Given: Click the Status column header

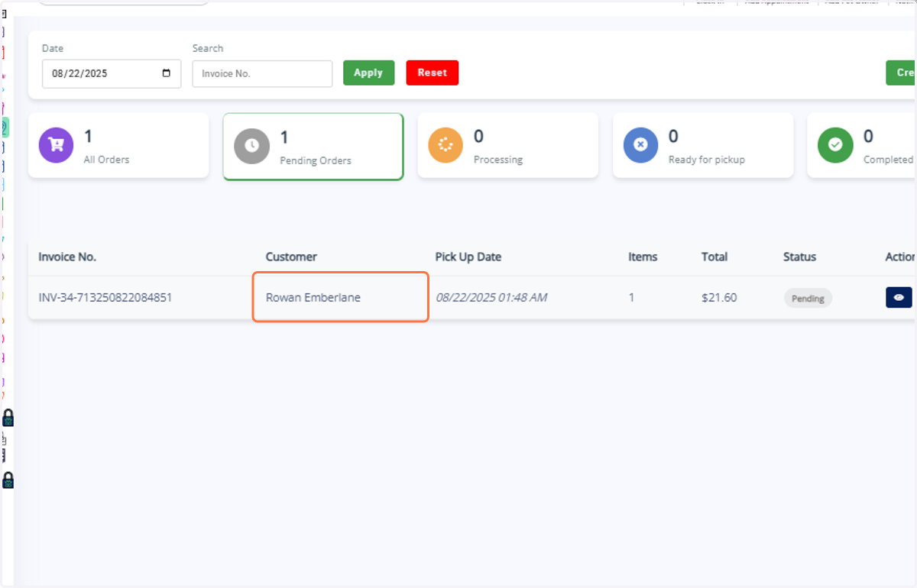Looking at the screenshot, I should (800, 257).
